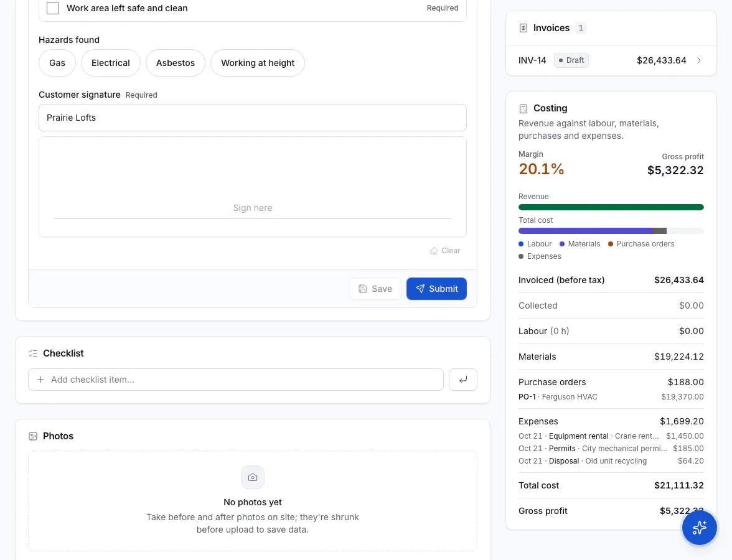The image size is (732, 560).
Task: Click the Total cost progress bar
Action: coord(611,231)
